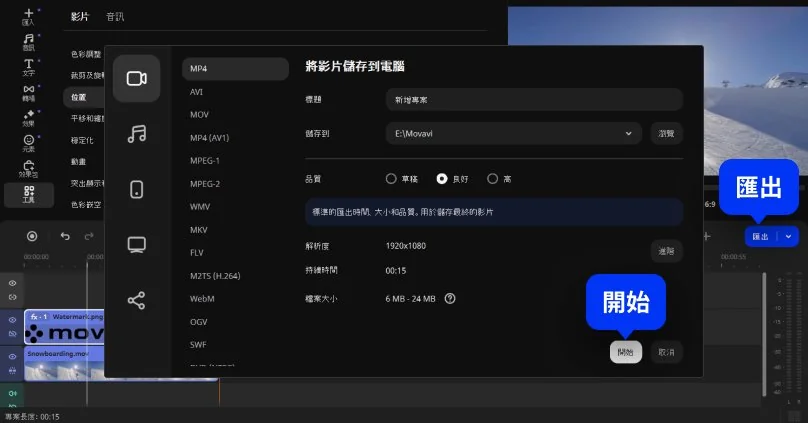This screenshot has width=808, height=423.
Task: Choose the share upload export category
Action: pyautogui.click(x=137, y=300)
